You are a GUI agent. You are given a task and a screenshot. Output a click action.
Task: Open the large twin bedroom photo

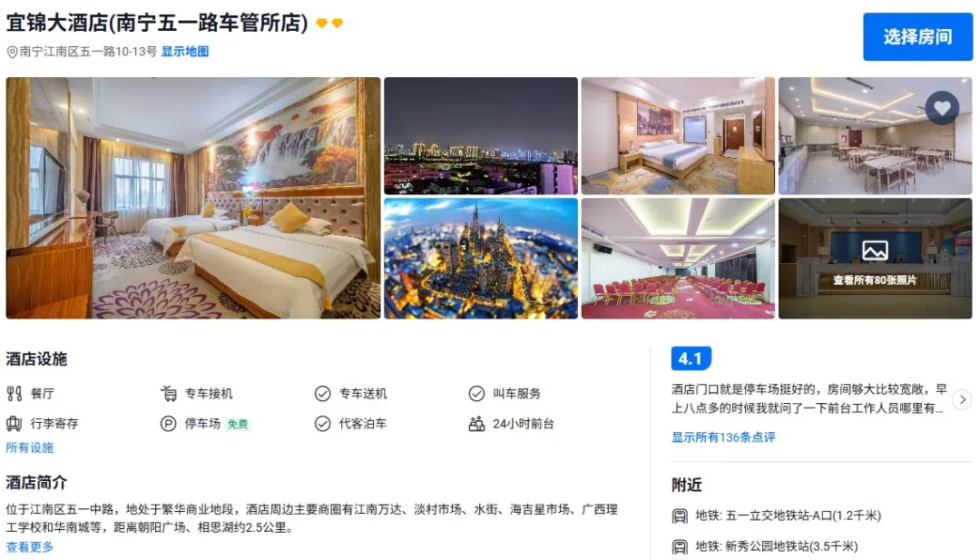pyautogui.click(x=193, y=198)
